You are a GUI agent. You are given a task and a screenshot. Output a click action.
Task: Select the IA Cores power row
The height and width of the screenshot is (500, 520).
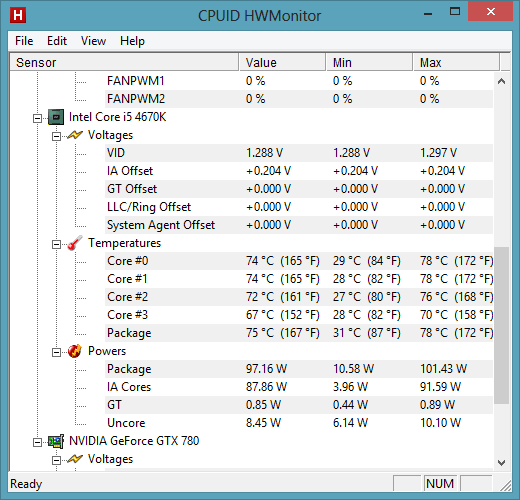[x=299, y=387]
